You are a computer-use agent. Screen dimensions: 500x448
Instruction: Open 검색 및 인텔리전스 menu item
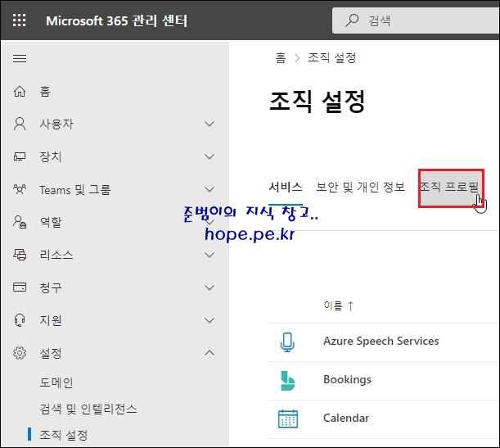pyautogui.click(x=88, y=409)
